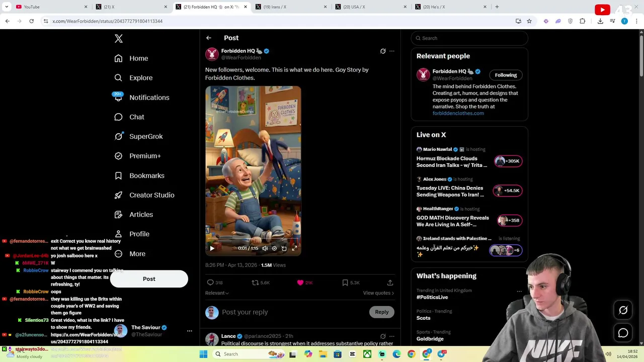The image size is (644, 362).
Task: Open the Relevant sort dropdown
Action: (217, 293)
